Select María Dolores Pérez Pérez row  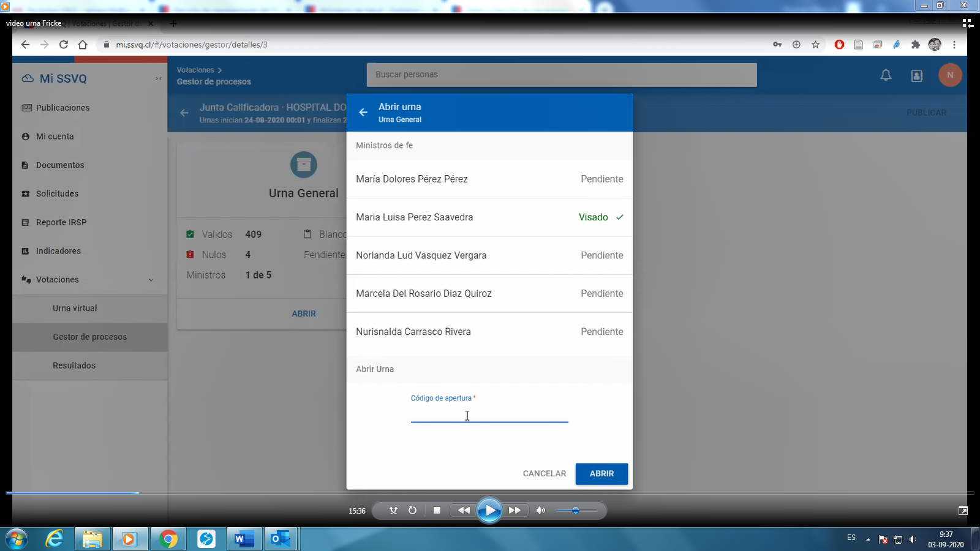click(489, 179)
